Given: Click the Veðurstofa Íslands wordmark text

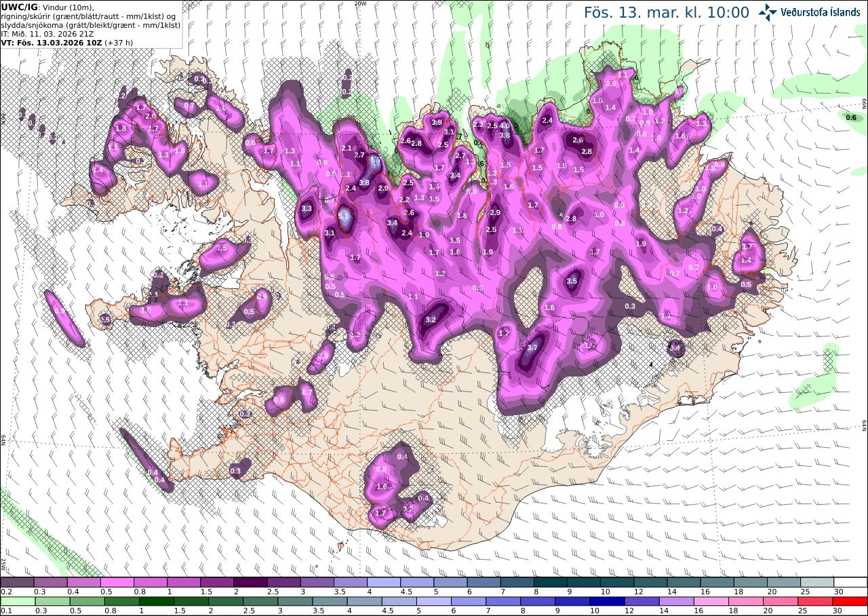Looking at the screenshot, I should coord(821,12).
